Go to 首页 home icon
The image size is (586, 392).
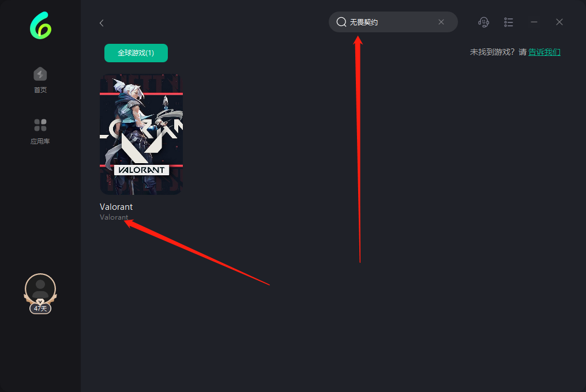(x=40, y=74)
